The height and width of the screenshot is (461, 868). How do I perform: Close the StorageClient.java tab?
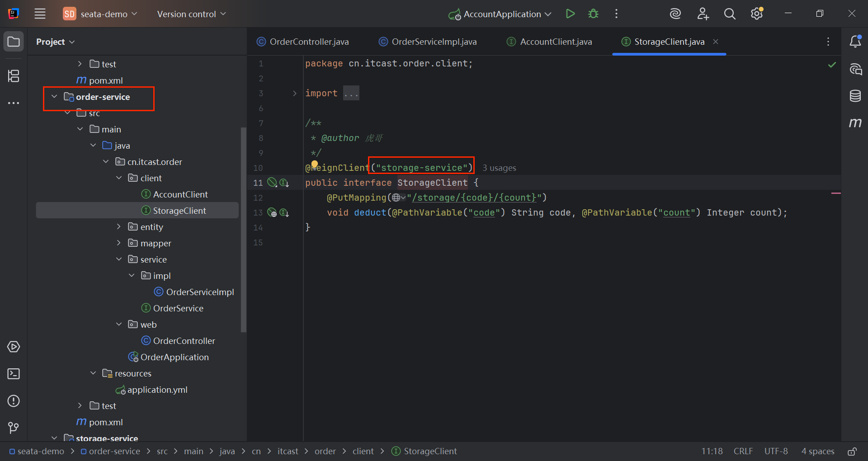point(716,42)
